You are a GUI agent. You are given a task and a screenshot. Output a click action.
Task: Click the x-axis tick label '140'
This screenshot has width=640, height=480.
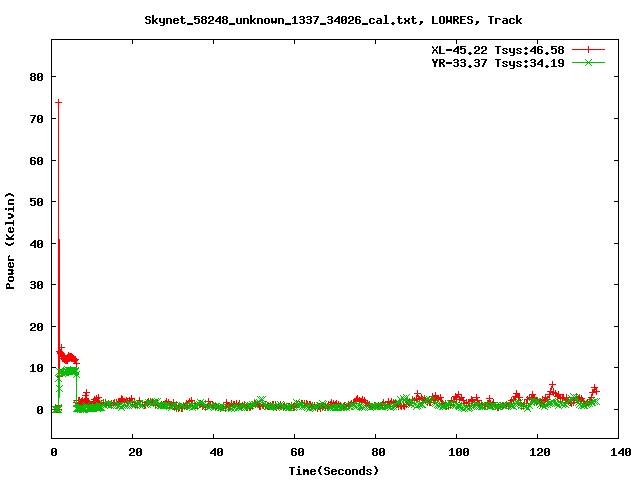click(621, 452)
